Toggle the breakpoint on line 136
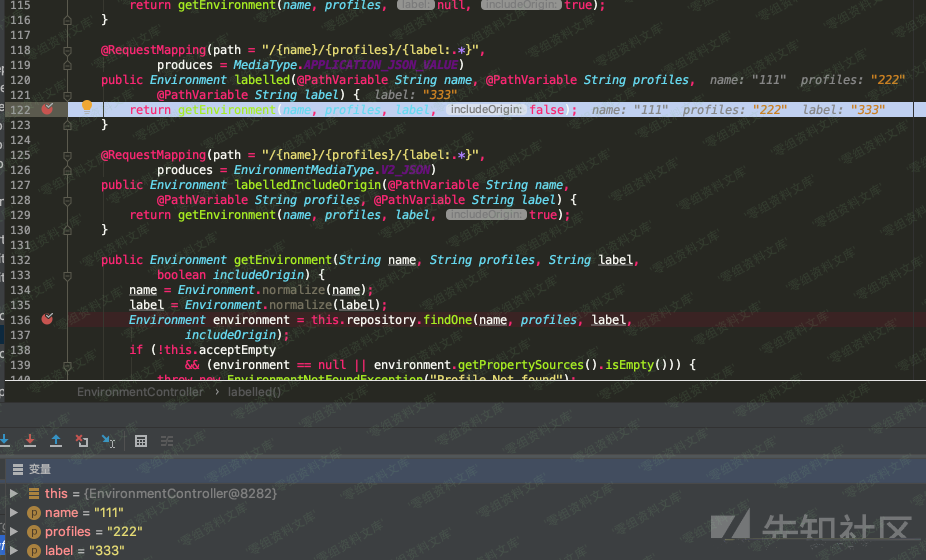The image size is (926, 560). (47, 319)
